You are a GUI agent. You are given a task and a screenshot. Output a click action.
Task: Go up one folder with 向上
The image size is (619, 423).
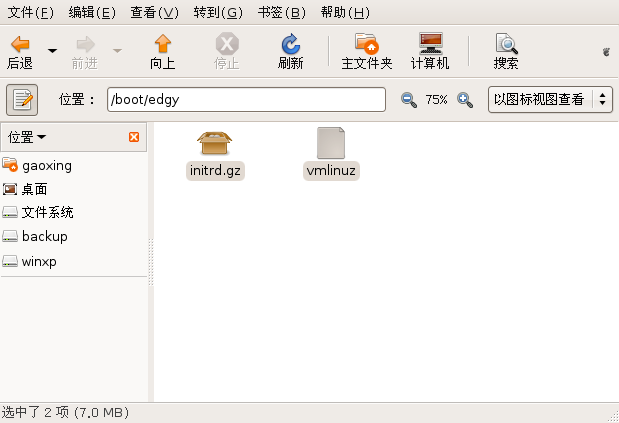click(x=162, y=51)
